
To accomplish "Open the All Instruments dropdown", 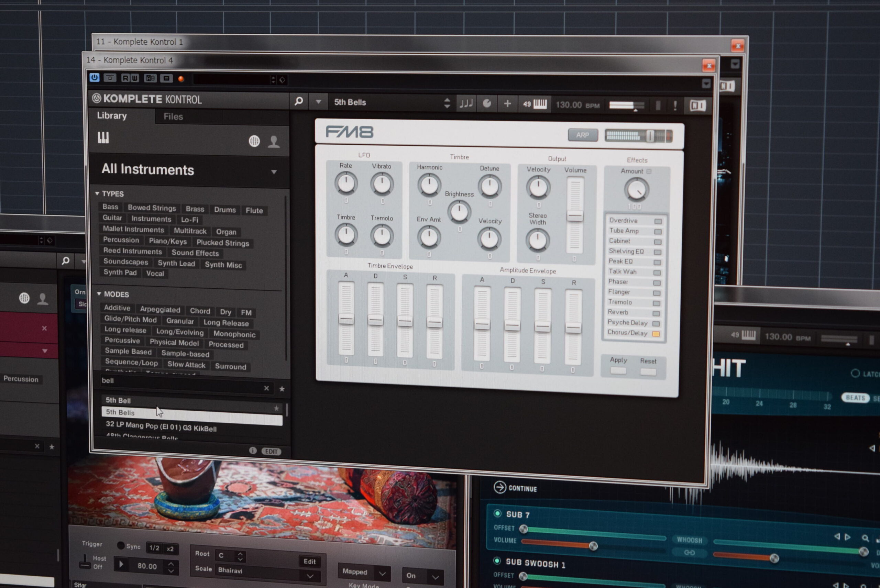I will [274, 172].
